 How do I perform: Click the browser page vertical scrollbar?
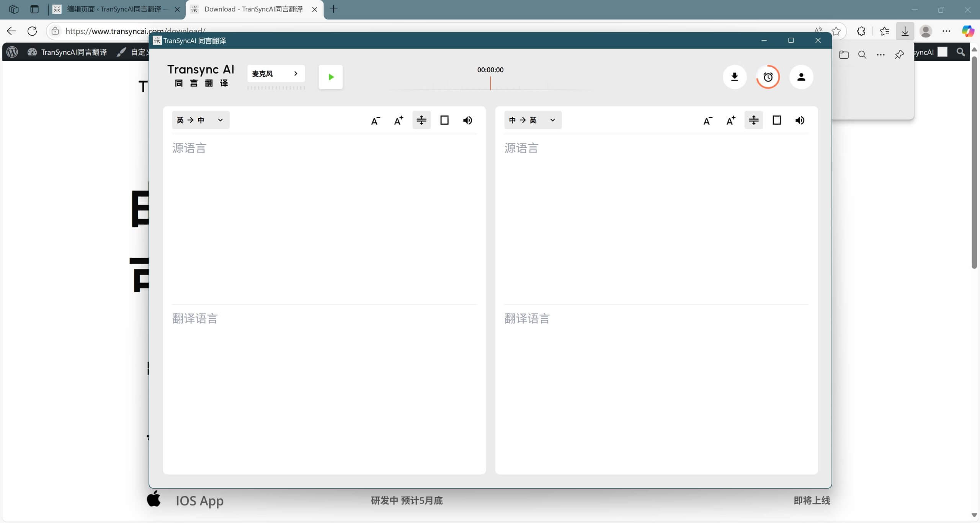tap(974, 163)
